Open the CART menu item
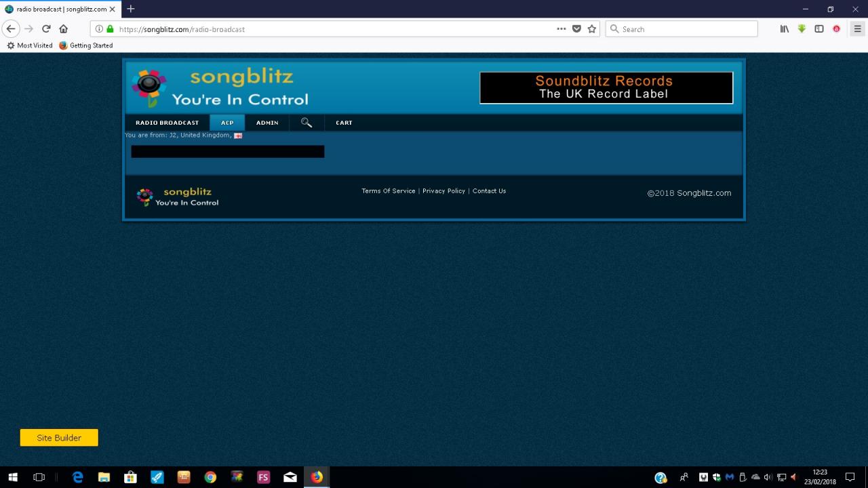 point(344,123)
